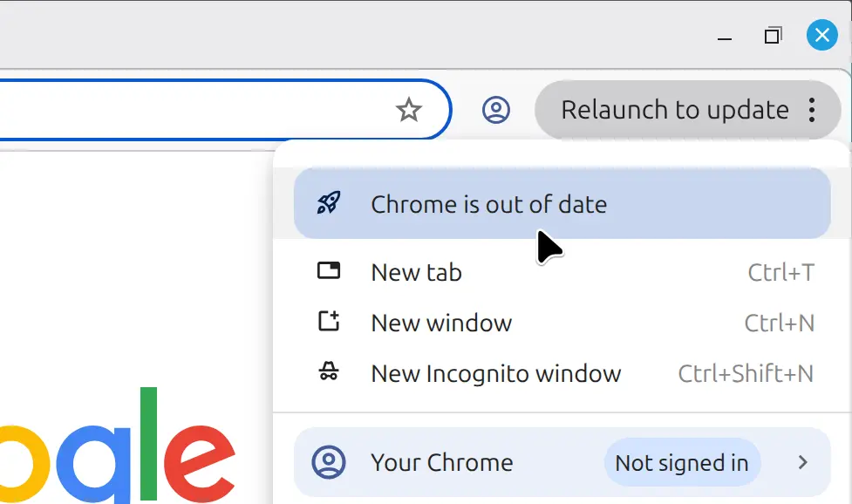Open the Chrome is out of date entry
852x504 pixels.
[488, 203]
